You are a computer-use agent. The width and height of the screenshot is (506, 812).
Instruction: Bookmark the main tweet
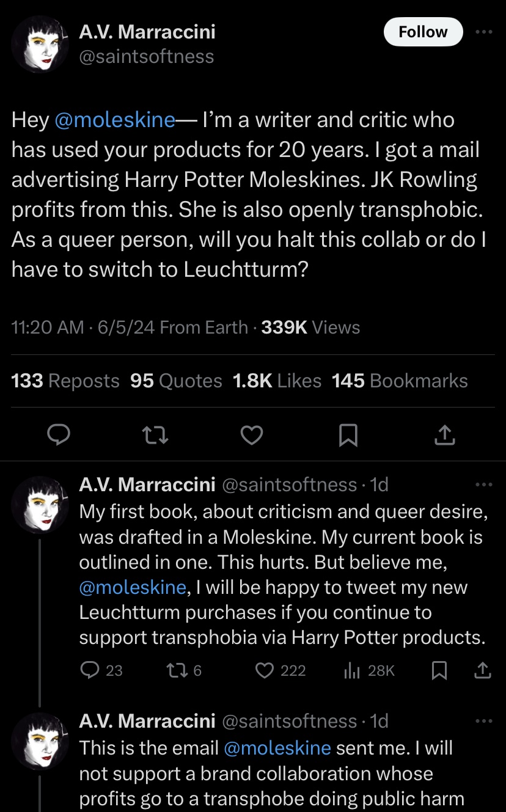pyautogui.click(x=348, y=434)
